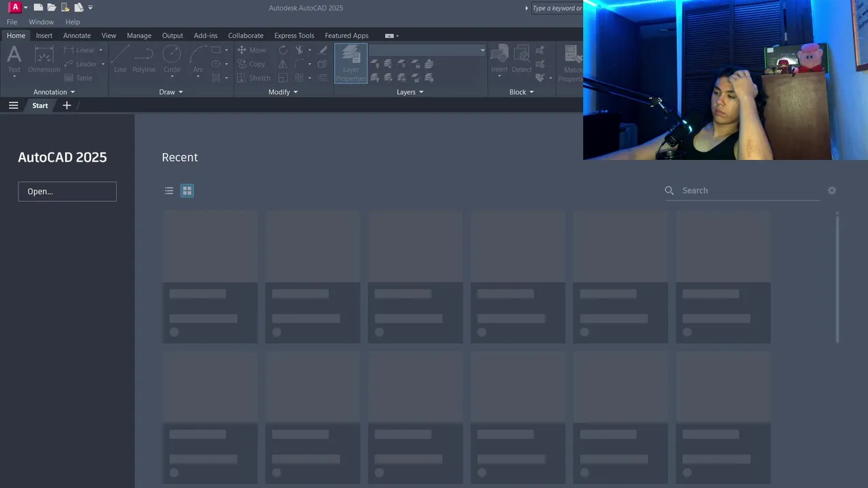
Task: Switch recent files to list view
Action: point(169,191)
